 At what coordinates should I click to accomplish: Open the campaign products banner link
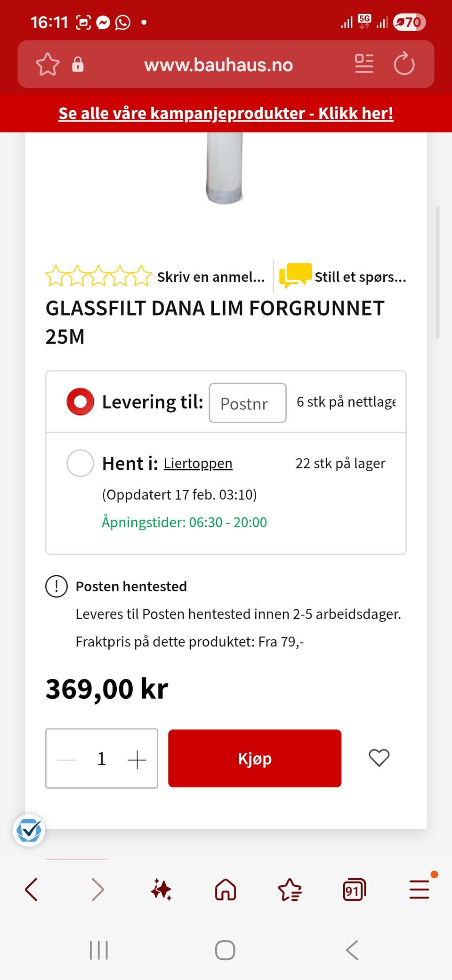(226, 114)
